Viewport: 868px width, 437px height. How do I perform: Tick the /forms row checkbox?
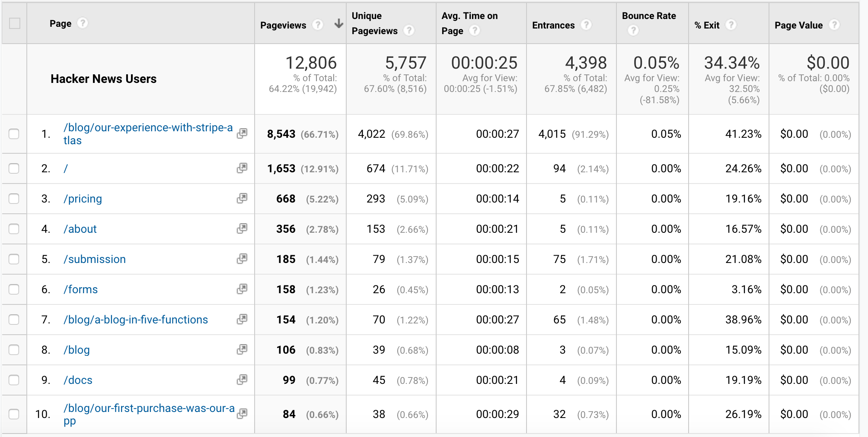coord(14,289)
